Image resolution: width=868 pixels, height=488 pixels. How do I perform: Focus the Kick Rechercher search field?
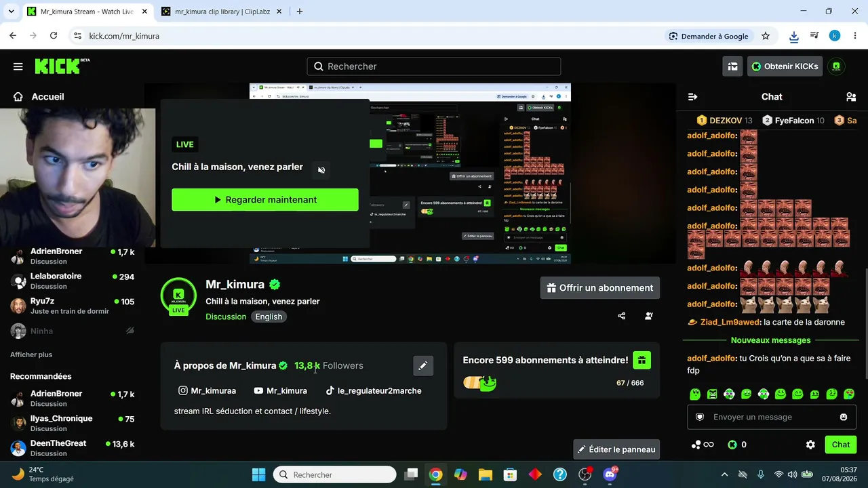(x=434, y=66)
